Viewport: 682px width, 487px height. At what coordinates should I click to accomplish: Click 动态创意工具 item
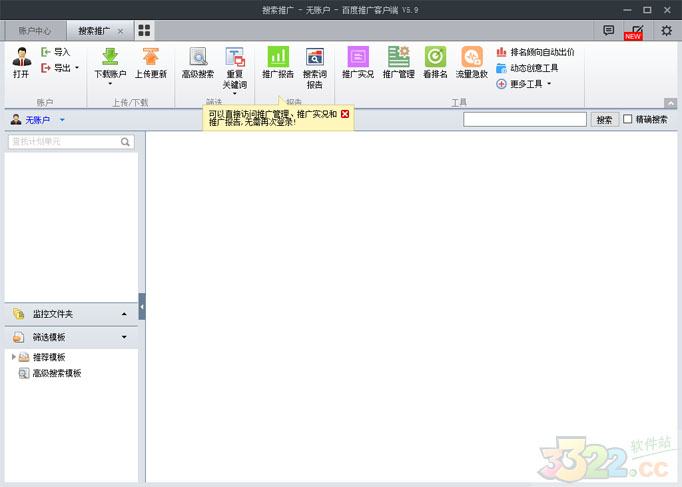pyautogui.click(x=527, y=68)
